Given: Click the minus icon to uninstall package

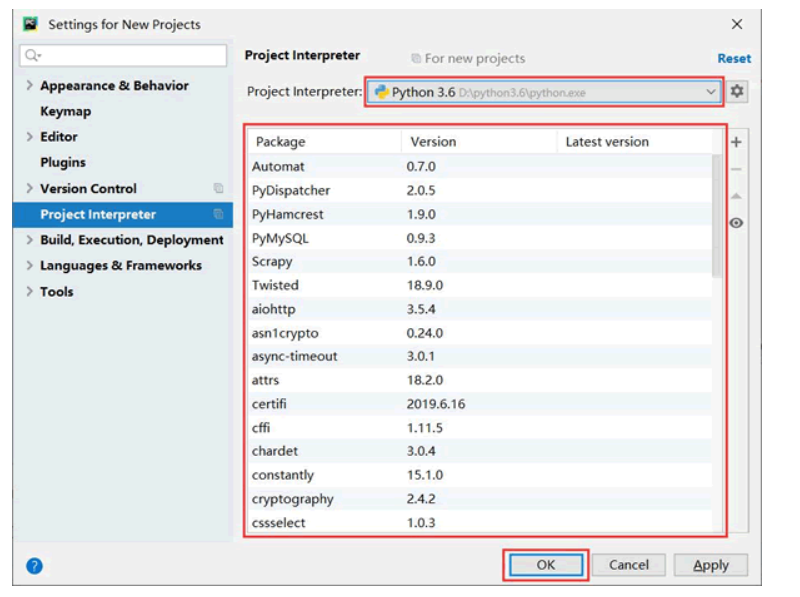Looking at the screenshot, I should (736, 169).
